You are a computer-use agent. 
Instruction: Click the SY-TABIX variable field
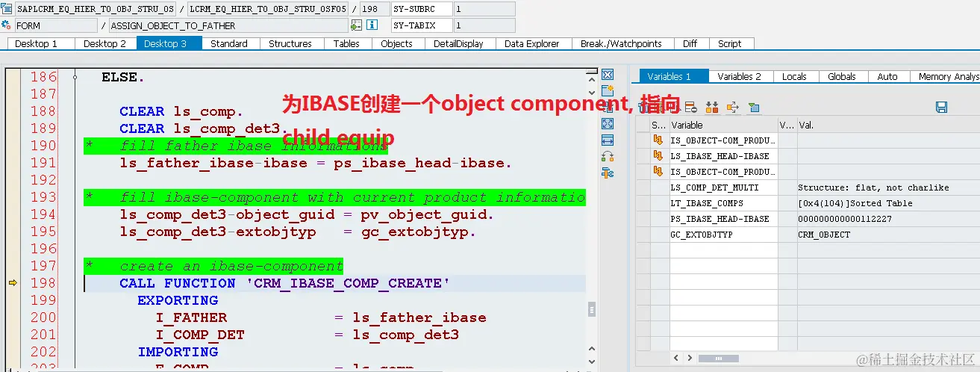(422, 25)
